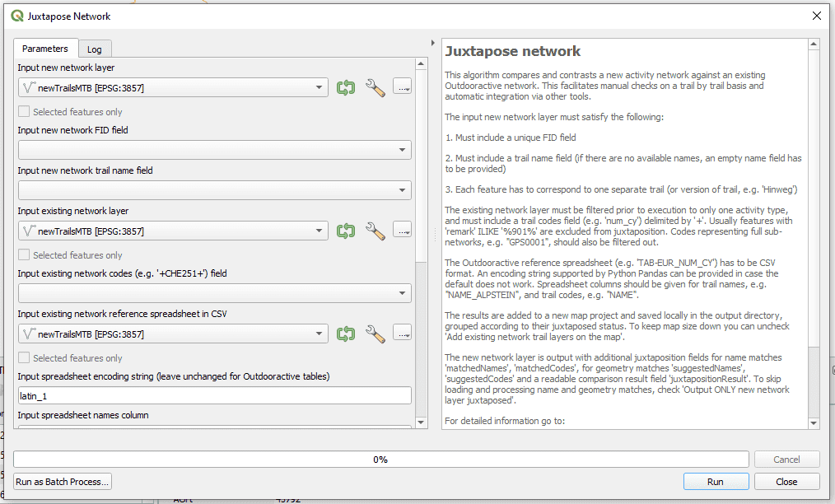Open Input existing network layer dropdown

[173, 231]
